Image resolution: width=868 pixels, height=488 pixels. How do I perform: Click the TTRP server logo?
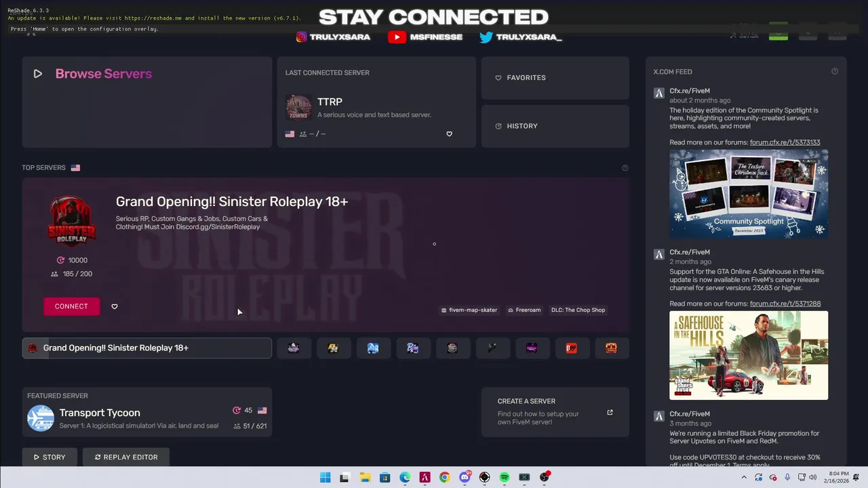pos(298,107)
